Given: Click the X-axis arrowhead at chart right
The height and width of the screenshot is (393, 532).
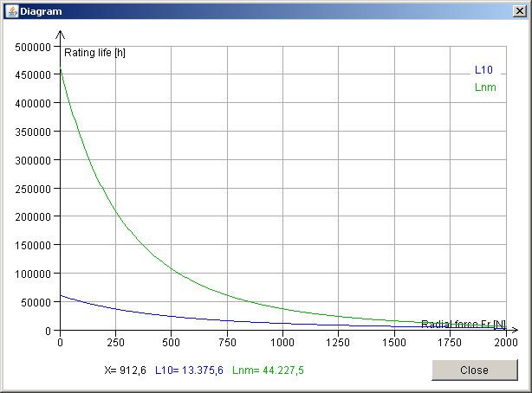Looking at the screenshot, I should pyautogui.click(x=514, y=331).
